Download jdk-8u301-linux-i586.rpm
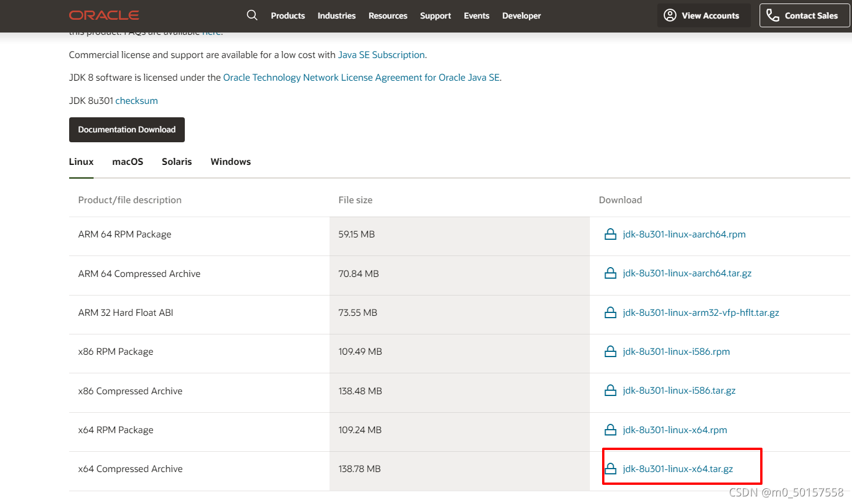The height and width of the screenshot is (504, 852). (x=676, y=351)
